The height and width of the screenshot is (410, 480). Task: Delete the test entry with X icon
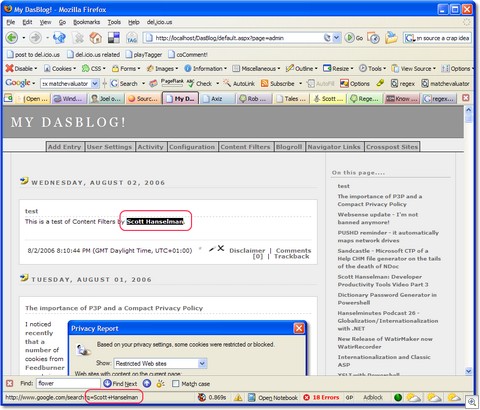[221, 248]
